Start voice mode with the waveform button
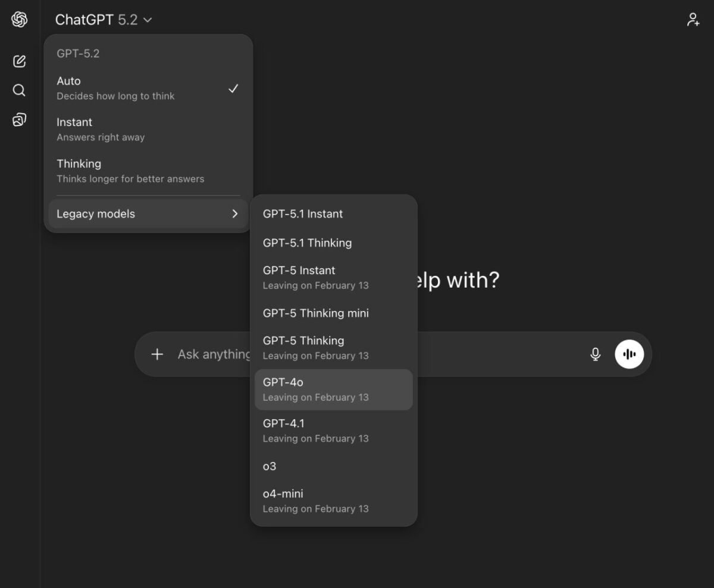This screenshot has width=714, height=588. click(629, 354)
